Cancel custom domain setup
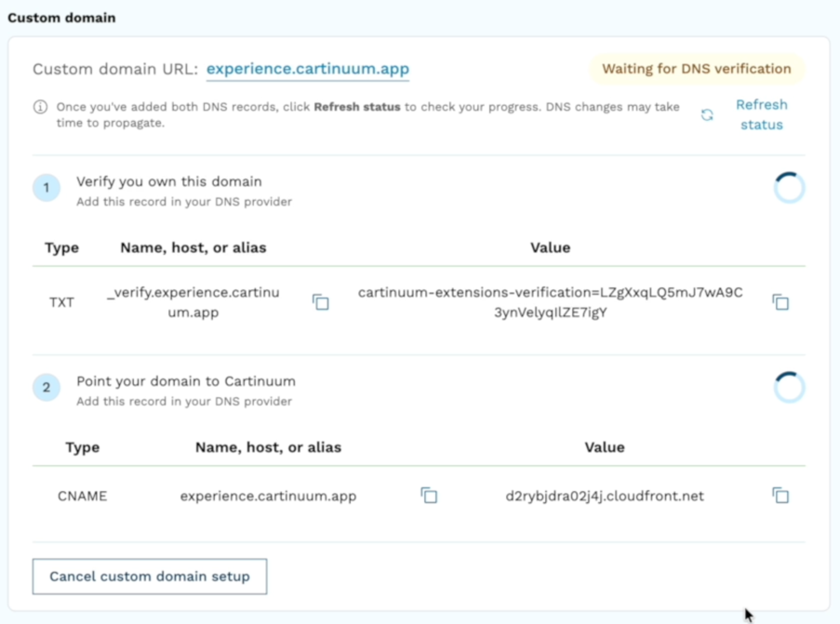The width and height of the screenshot is (840, 624). pos(150,577)
